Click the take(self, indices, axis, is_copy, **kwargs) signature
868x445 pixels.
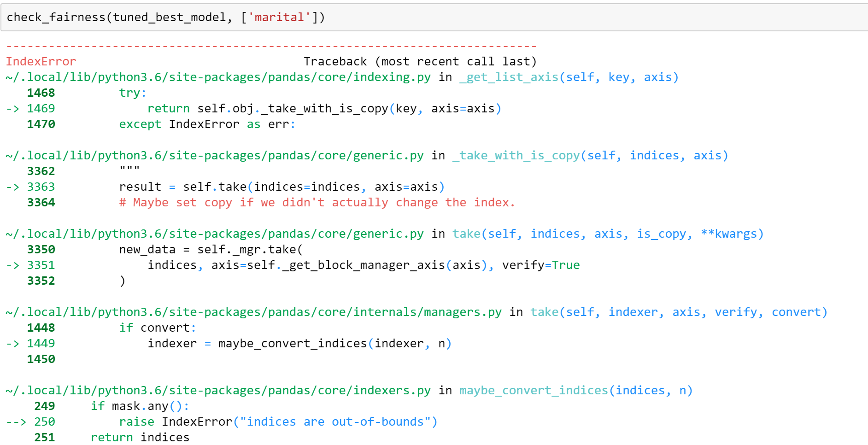coord(608,234)
